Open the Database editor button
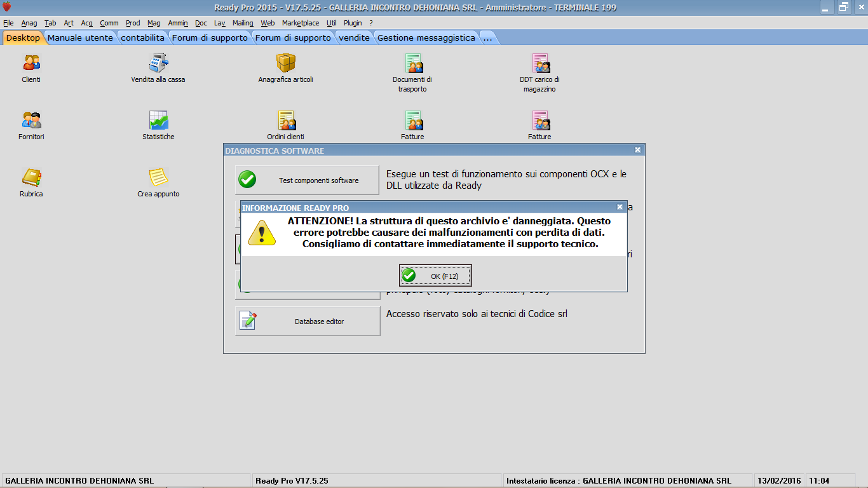868x488 pixels. tap(308, 322)
